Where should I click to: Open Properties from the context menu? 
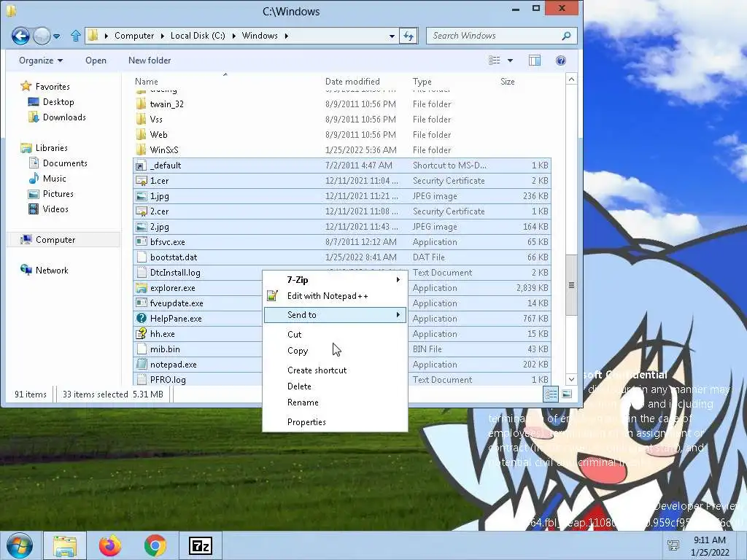[336, 422]
